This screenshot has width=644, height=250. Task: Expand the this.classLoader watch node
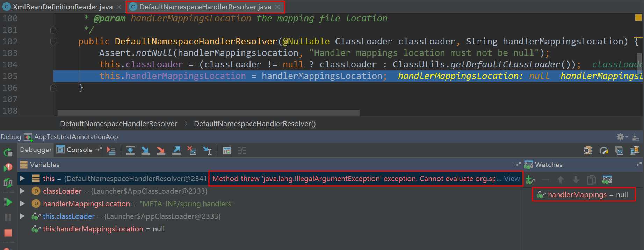point(22,216)
